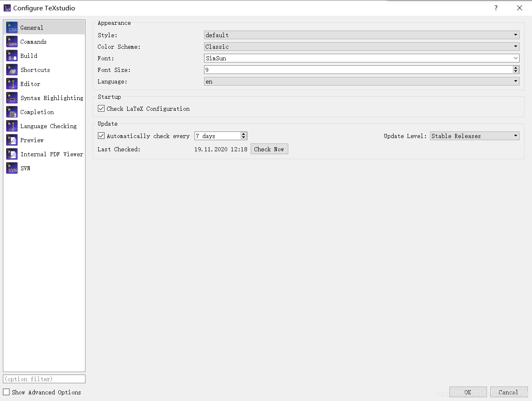Toggle Check LaTeX Configuration checkbox

[101, 109]
